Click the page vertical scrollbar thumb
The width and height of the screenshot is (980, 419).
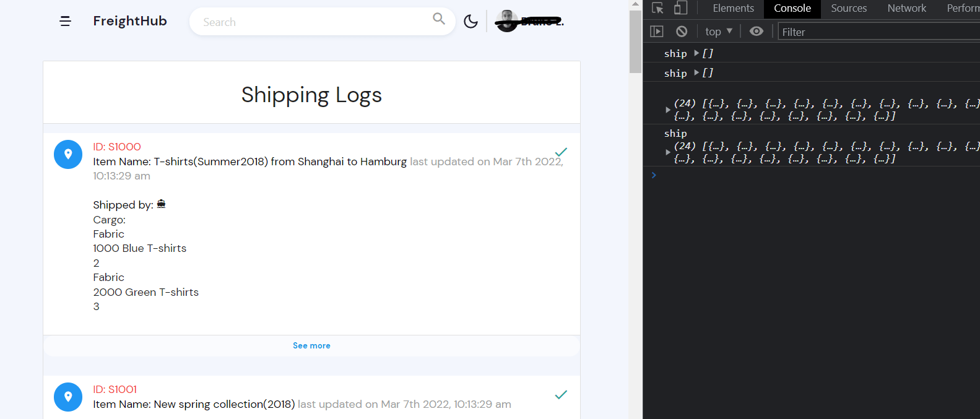635,42
